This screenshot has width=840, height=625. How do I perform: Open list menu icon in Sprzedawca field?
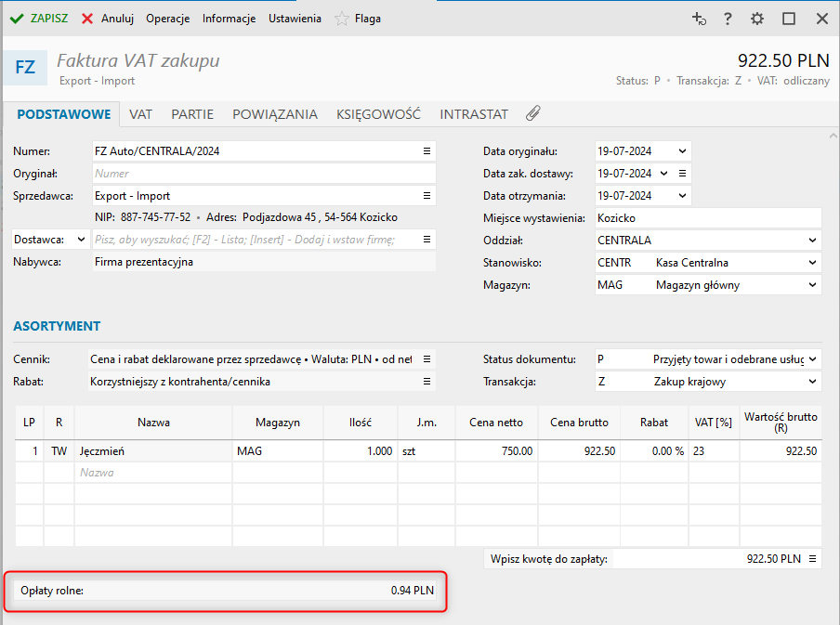coord(427,196)
